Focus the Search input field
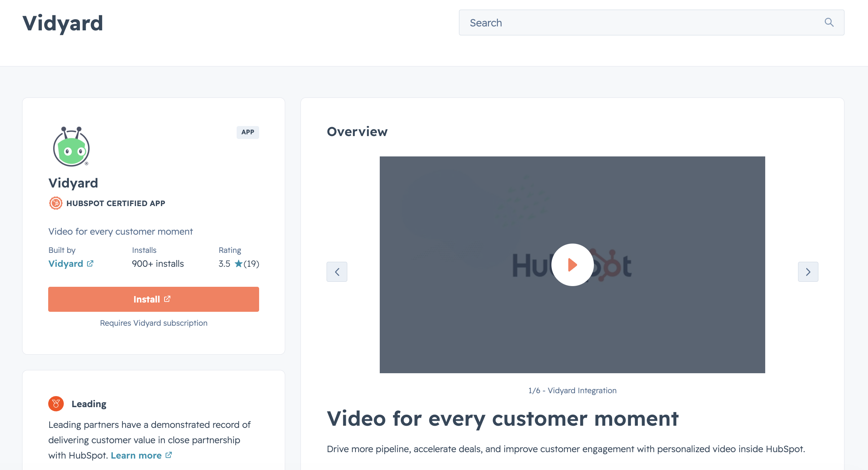The height and width of the screenshot is (470, 868). click(651, 22)
